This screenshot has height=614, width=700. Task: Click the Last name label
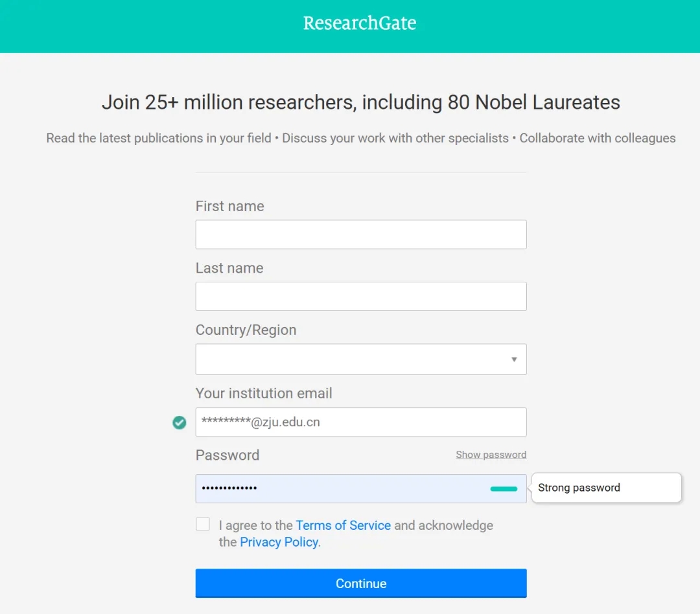[229, 267]
